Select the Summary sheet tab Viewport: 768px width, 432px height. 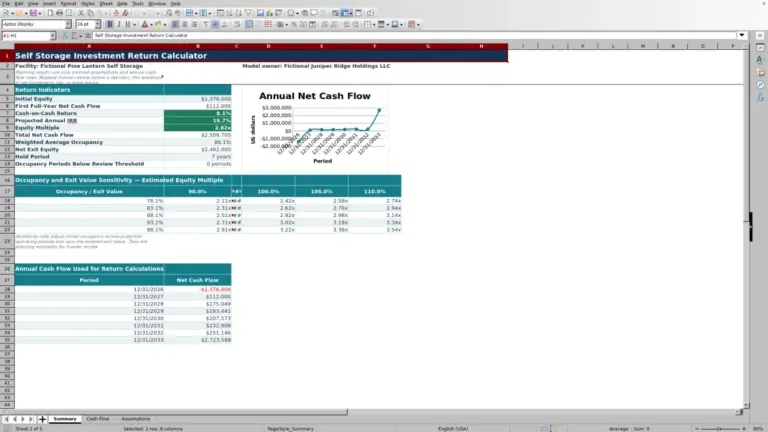[65, 419]
